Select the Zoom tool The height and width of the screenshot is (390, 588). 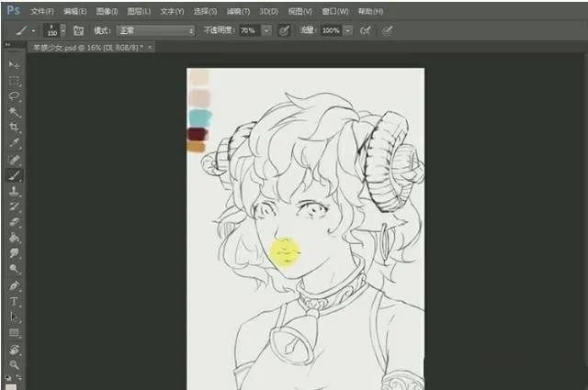click(14, 364)
